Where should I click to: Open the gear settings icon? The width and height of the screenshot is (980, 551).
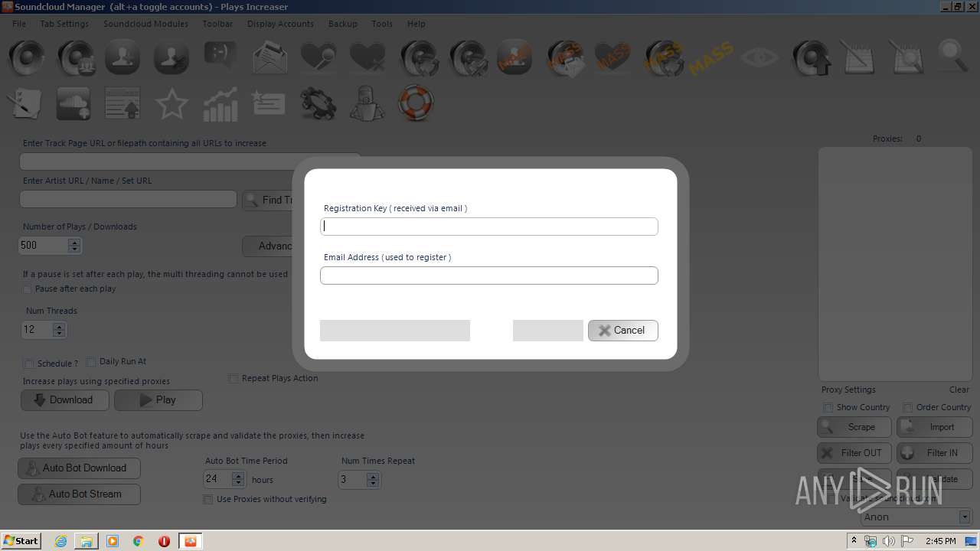318,103
